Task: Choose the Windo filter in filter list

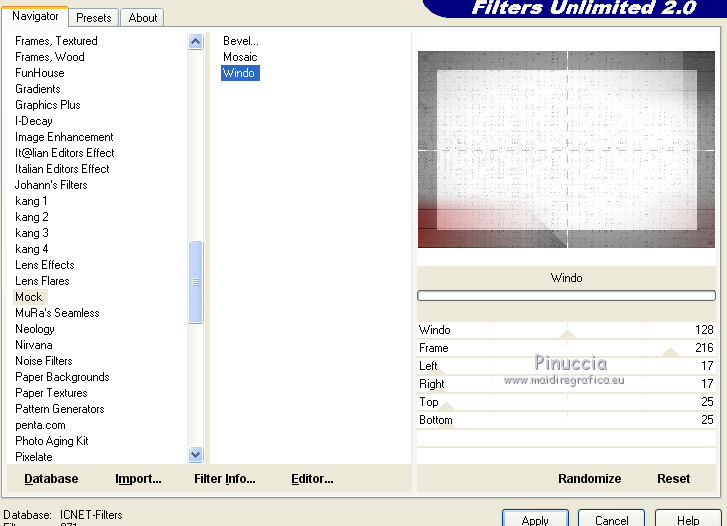Action: tap(239, 73)
